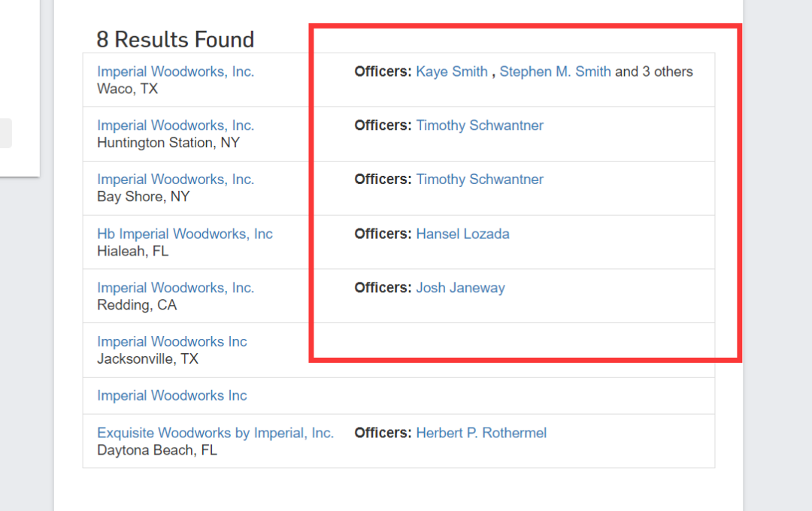This screenshot has width=812, height=511.
Task: Open Imperial Woodworks, Inc. Redding, CA listing
Action: [175, 288]
